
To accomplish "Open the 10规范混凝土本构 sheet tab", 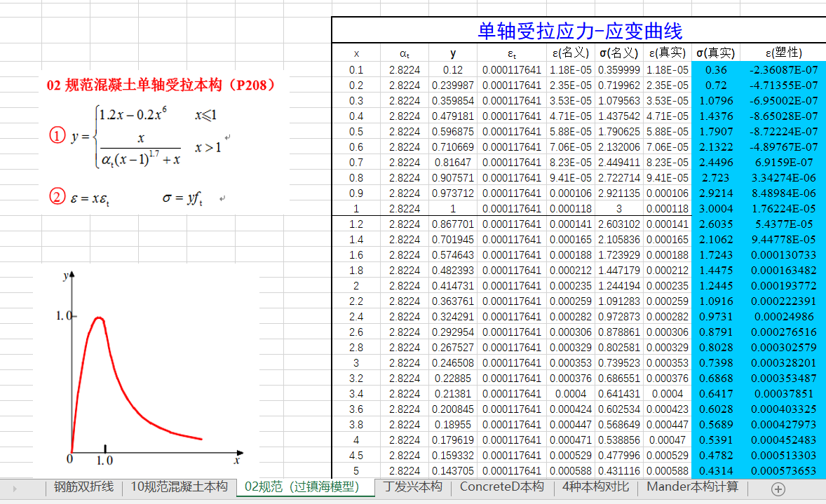I will [x=179, y=487].
